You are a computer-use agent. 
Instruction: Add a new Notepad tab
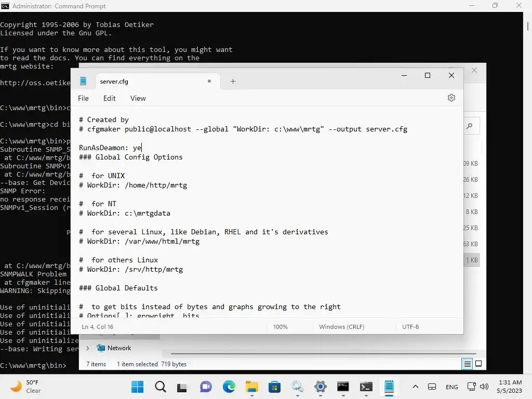(233, 82)
